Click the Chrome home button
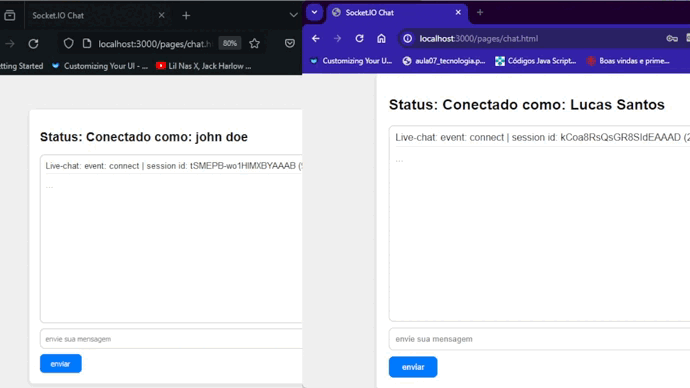690x388 pixels. pos(381,39)
